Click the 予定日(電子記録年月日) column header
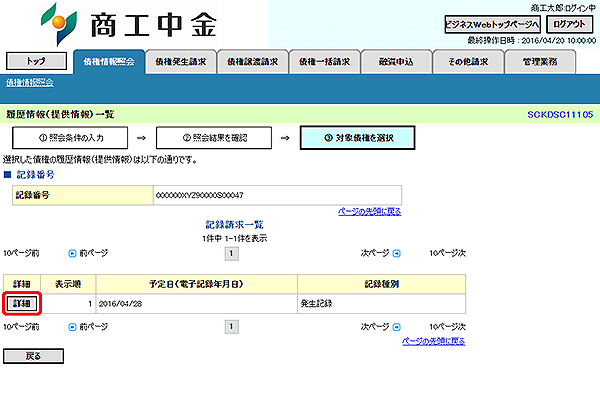Viewport: 600px width, 396px height. 196,284
